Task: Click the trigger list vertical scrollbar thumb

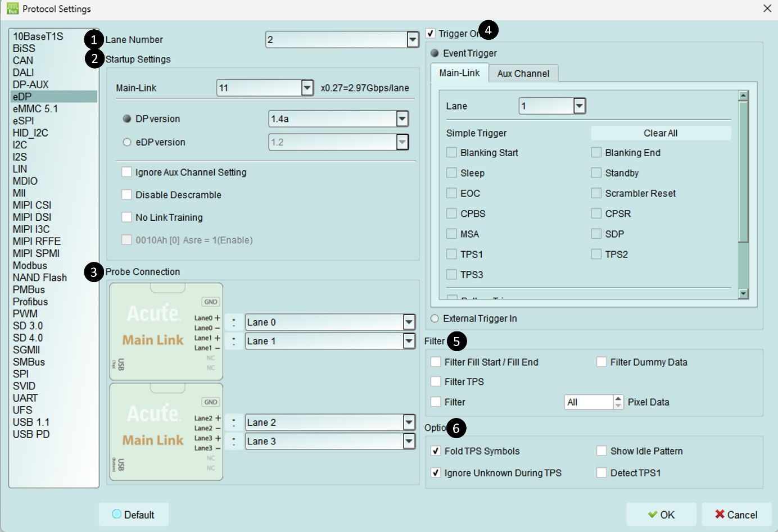Action: tap(743, 171)
